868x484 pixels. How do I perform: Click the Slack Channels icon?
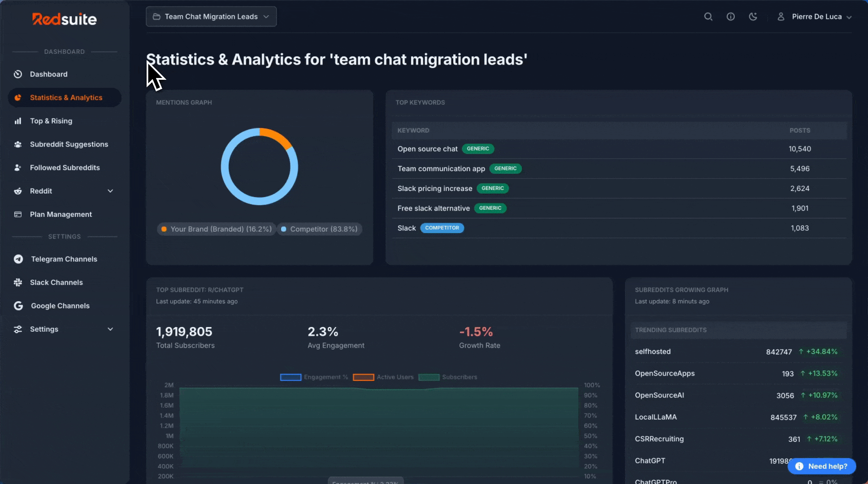pyautogui.click(x=18, y=282)
